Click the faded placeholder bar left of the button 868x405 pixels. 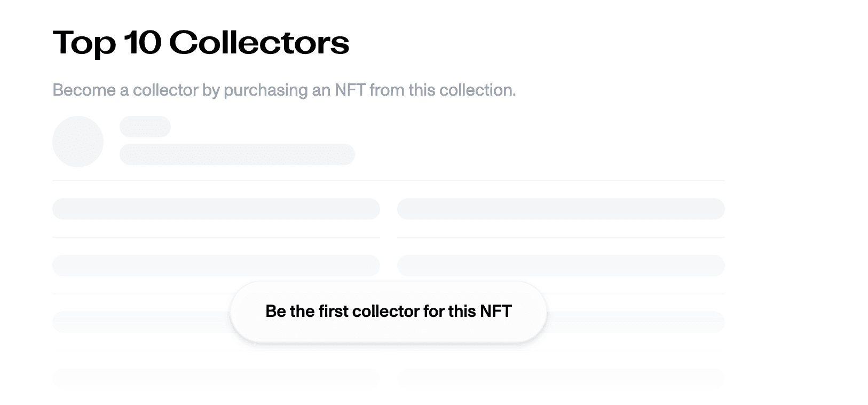tap(141, 322)
